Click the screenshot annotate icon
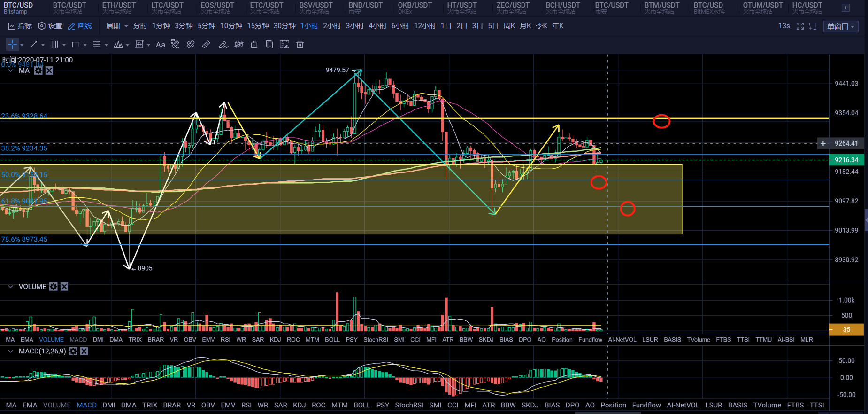Viewport: 868px width, 414px height. [284, 44]
